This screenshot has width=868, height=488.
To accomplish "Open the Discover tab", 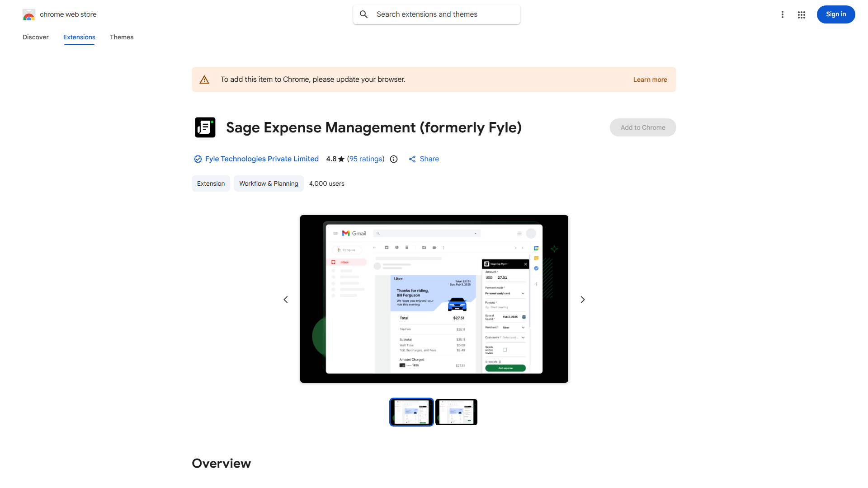I will click(x=35, y=37).
